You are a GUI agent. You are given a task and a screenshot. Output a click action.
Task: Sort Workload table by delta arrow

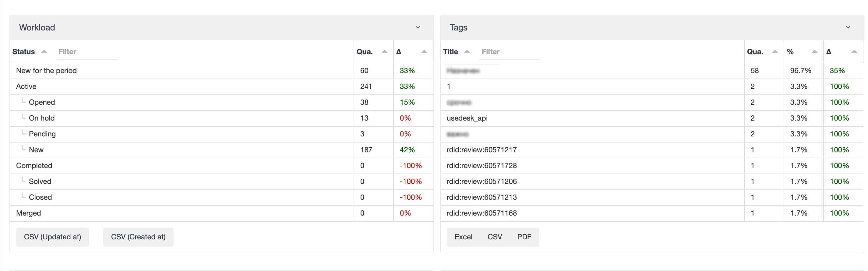click(424, 51)
